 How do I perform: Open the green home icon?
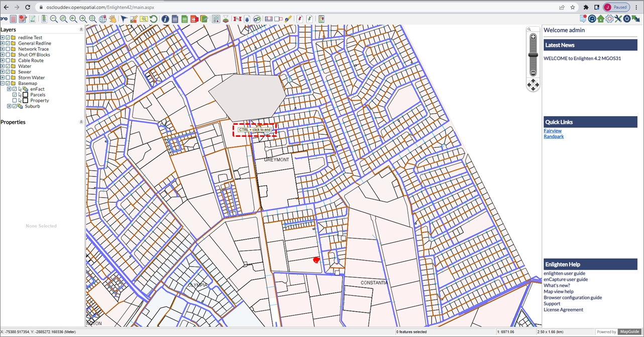coord(601,19)
